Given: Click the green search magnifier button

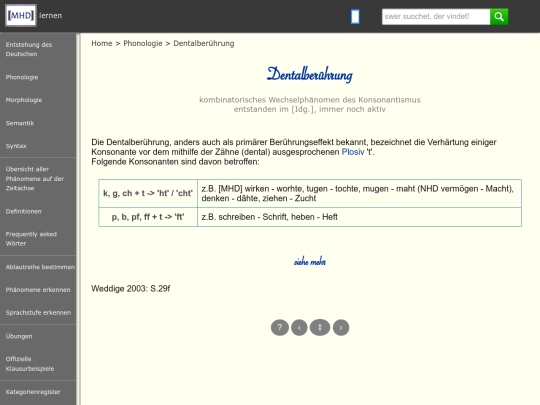Looking at the screenshot, I should tap(499, 17).
